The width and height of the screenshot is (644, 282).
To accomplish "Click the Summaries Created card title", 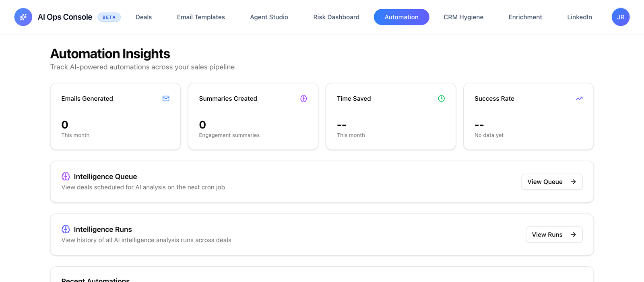I will point(228,98).
